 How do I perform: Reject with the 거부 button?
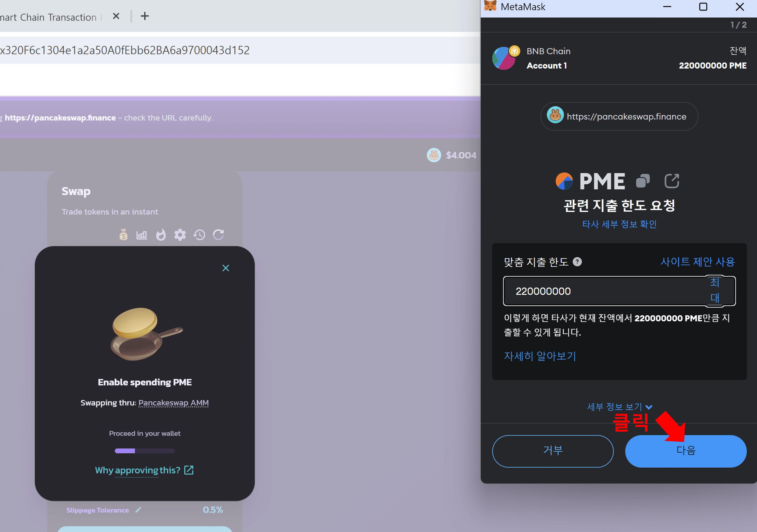click(x=553, y=451)
